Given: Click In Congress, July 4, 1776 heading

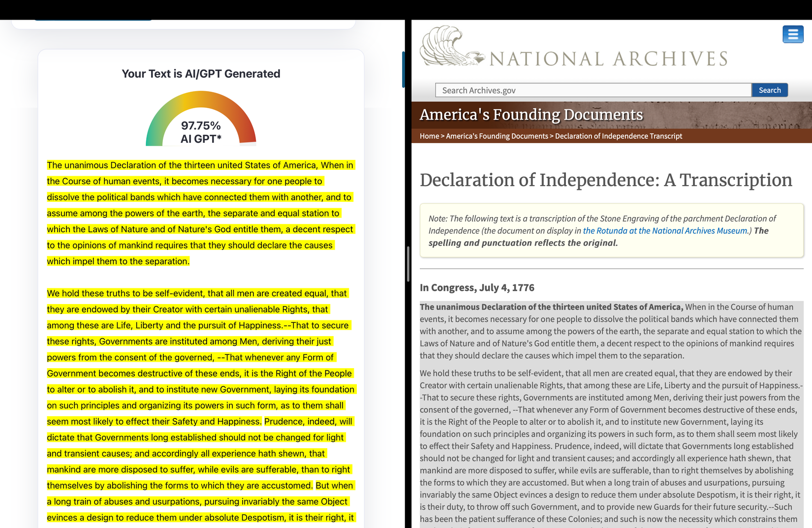Looking at the screenshot, I should tap(477, 288).
